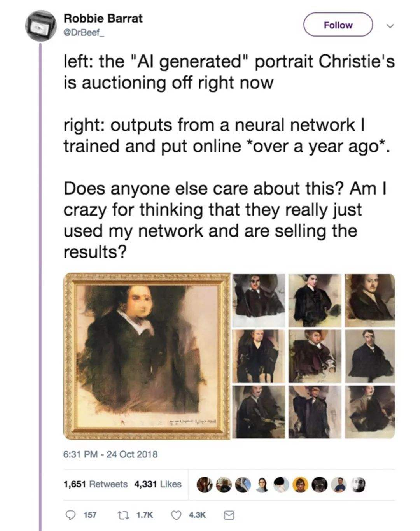Open the center portrait in the grid
Image resolution: width=420 pixels, height=531 pixels.
coord(314,356)
